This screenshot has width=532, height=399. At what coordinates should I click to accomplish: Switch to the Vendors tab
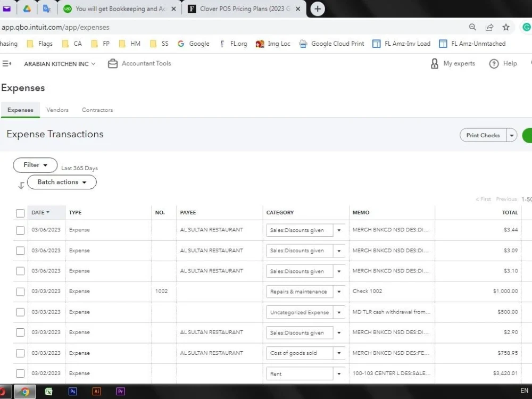(x=57, y=110)
